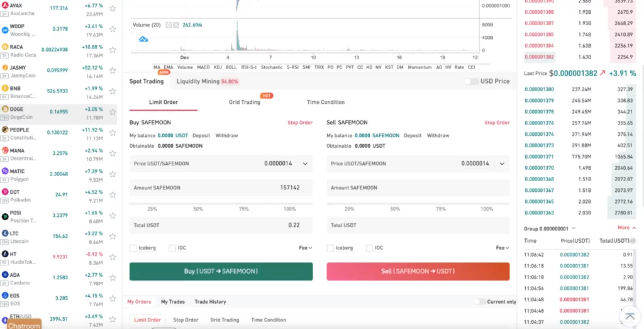The height and width of the screenshot is (329, 644).
Task: Select the Spot Trading tab
Action: pyautogui.click(x=147, y=81)
